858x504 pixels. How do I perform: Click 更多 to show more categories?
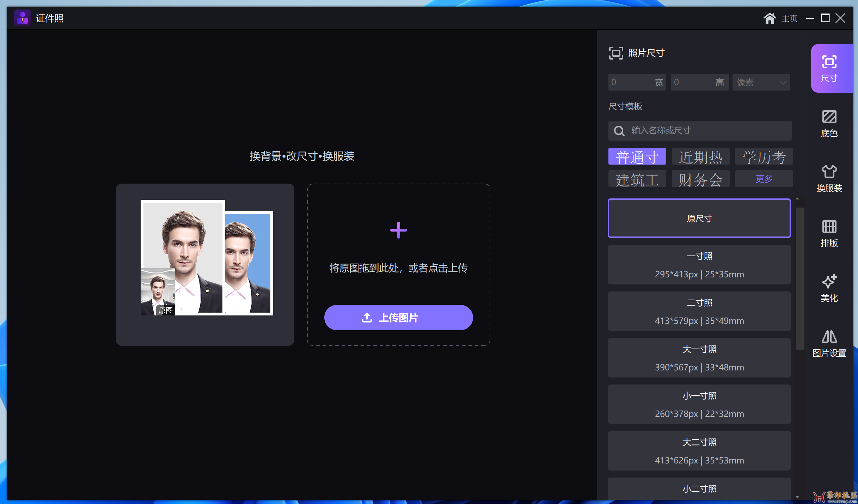[x=764, y=179]
